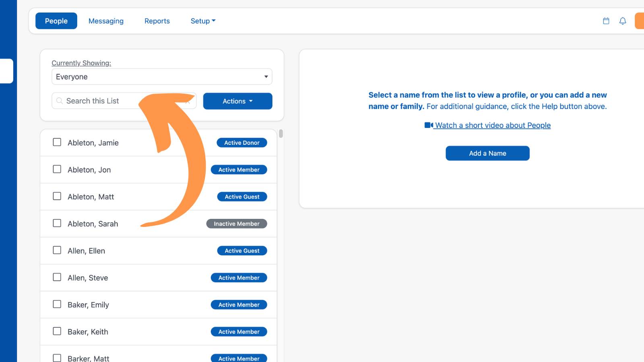
Task: Click Active Member badge for Ableton, Jon
Action: 239,170
